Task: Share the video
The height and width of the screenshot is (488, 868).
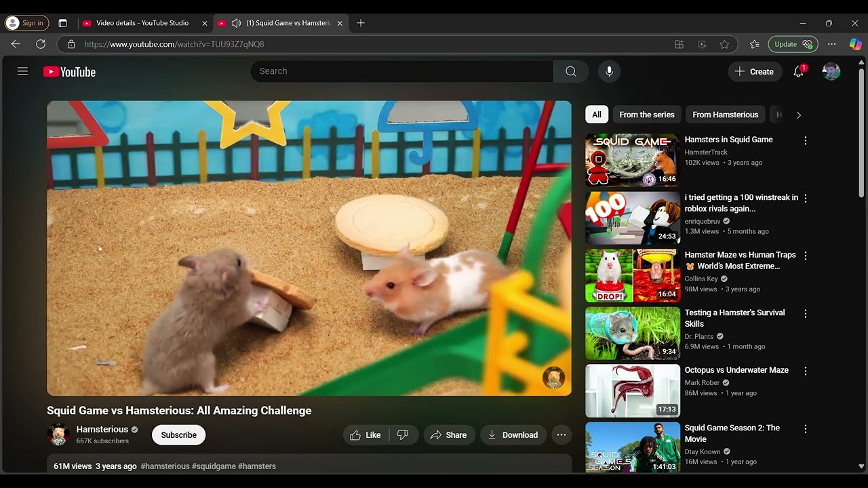Action: click(x=448, y=435)
